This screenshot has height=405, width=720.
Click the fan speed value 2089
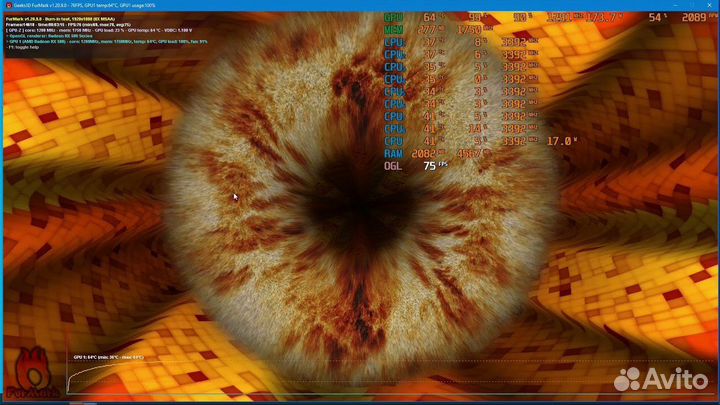[x=693, y=17]
